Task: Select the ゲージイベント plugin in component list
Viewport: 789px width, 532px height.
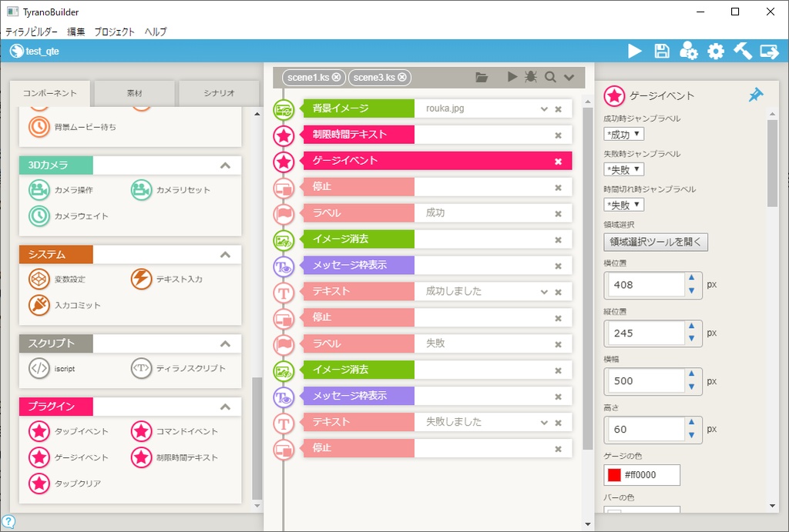Action: coord(69,457)
